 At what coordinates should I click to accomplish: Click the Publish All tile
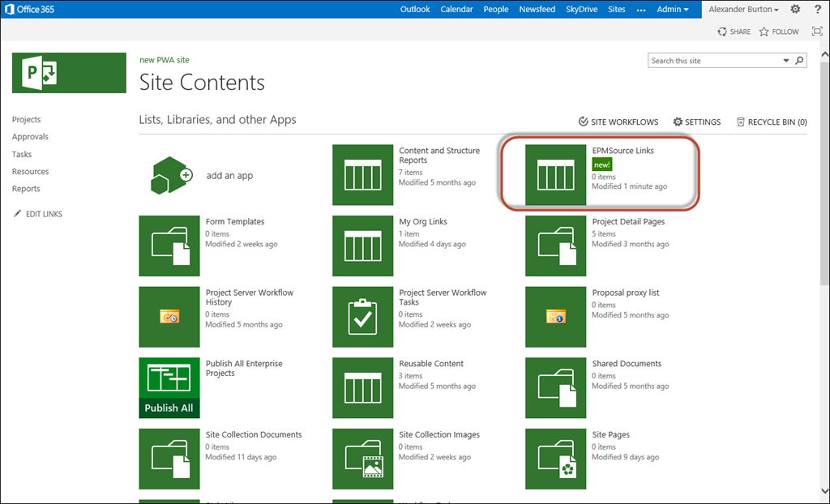click(169, 387)
